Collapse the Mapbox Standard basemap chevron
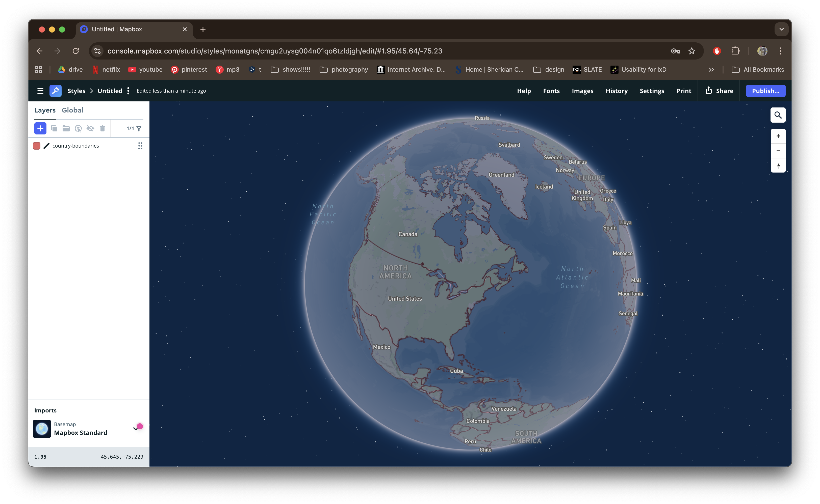820x504 pixels. 135,429
